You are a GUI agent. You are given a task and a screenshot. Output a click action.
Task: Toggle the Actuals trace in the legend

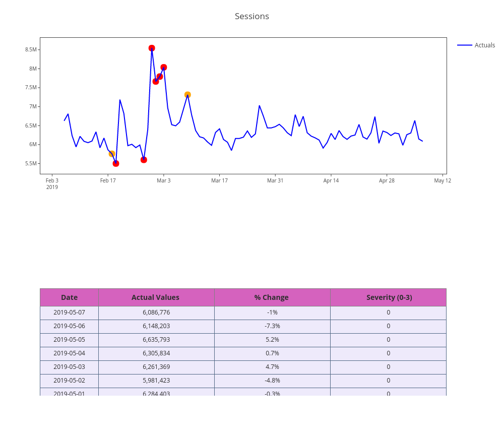tap(484, 45)
